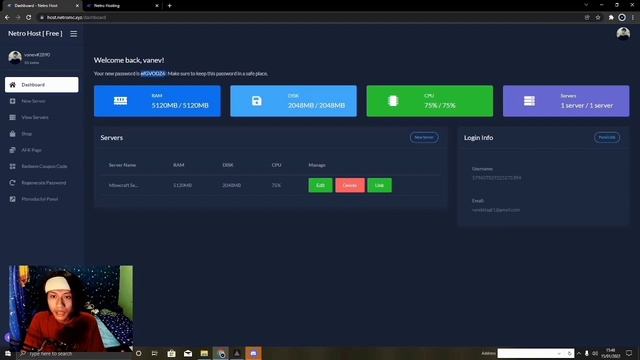Open the browser three-dot menu
640x360 pixels.
pyautogui.click(x=633, y=18)
